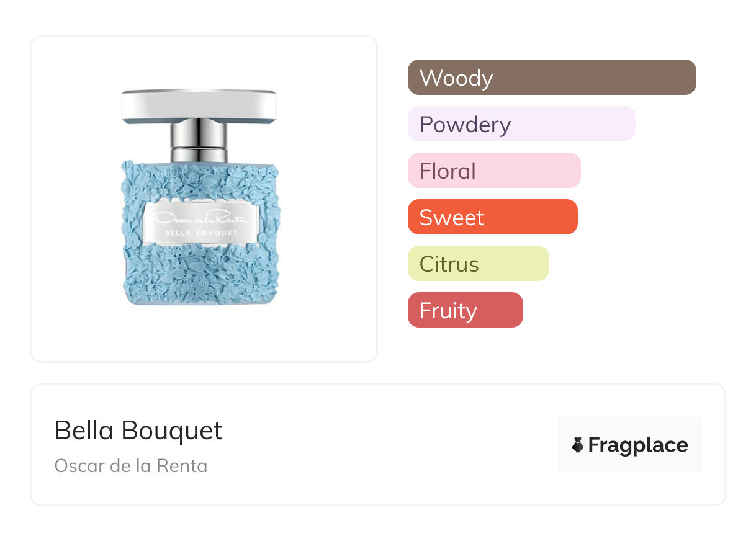
Task: Click the Floral text label
Action: (448, 171)
